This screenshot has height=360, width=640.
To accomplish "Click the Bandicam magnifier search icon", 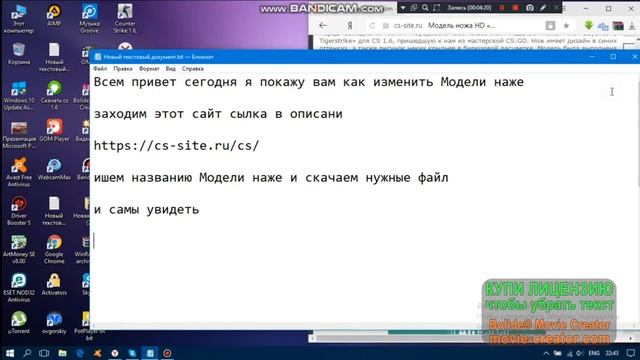I will [425, 8].
